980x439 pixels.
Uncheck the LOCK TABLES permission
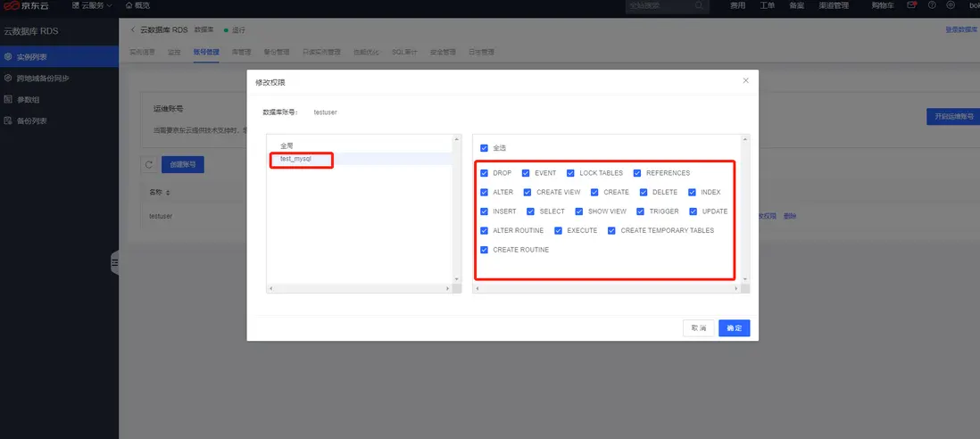570,173
